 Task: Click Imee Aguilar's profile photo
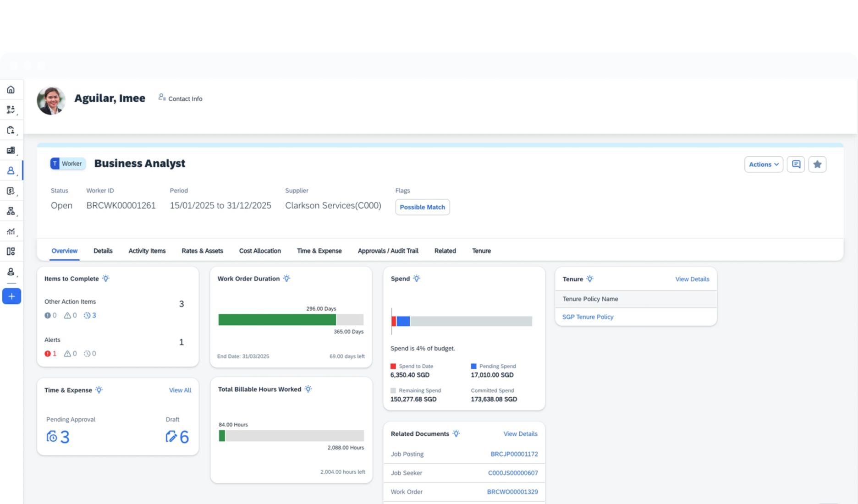pyautogui.click(x=51, y=101)
